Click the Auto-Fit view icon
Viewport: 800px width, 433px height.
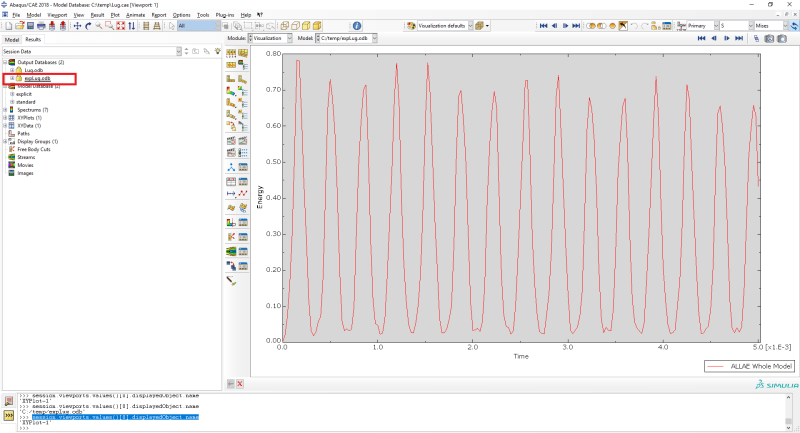[x=120, y=26]
